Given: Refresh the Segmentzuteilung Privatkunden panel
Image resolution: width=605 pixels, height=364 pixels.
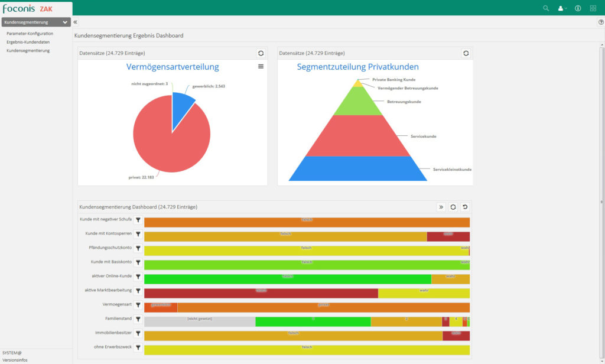Looking at the screenshot, I should tap(466, 53).
